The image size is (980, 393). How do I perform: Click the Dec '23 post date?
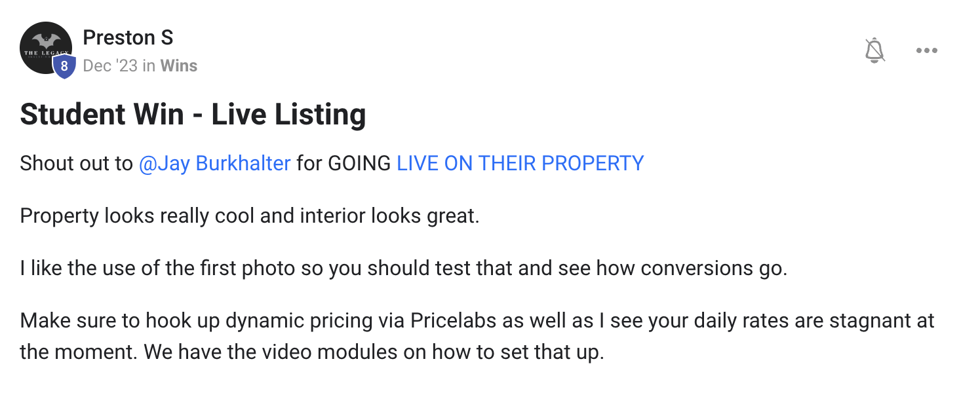(110, 65)
